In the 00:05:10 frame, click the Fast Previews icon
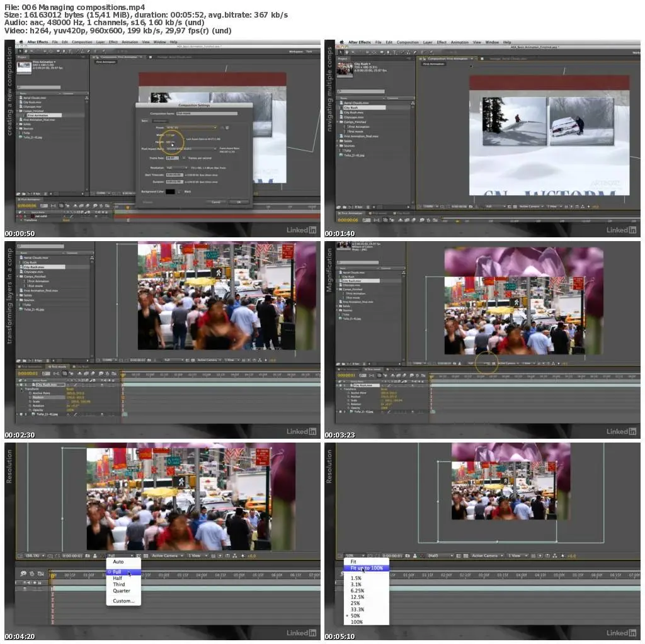This screenshot has height=644, width=645. click(540, 556)
